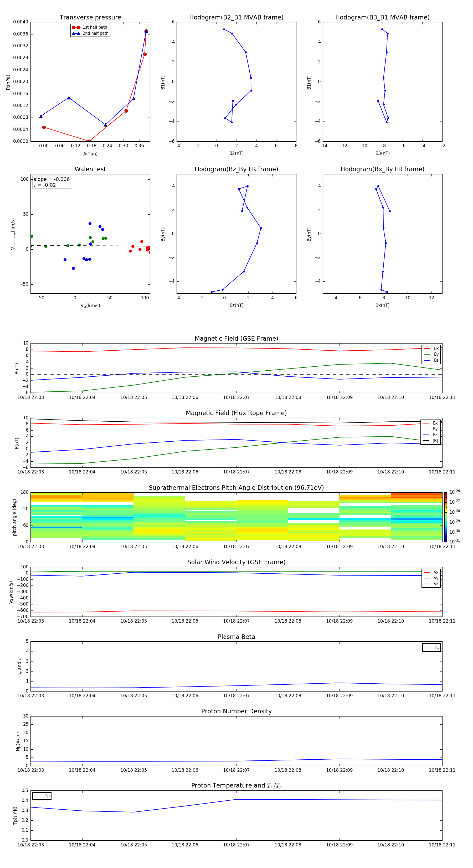Screen dimensions: 473x868
Task: Click "10/18 22:07" tick under Proton Temperature plot
Action: 236,845
